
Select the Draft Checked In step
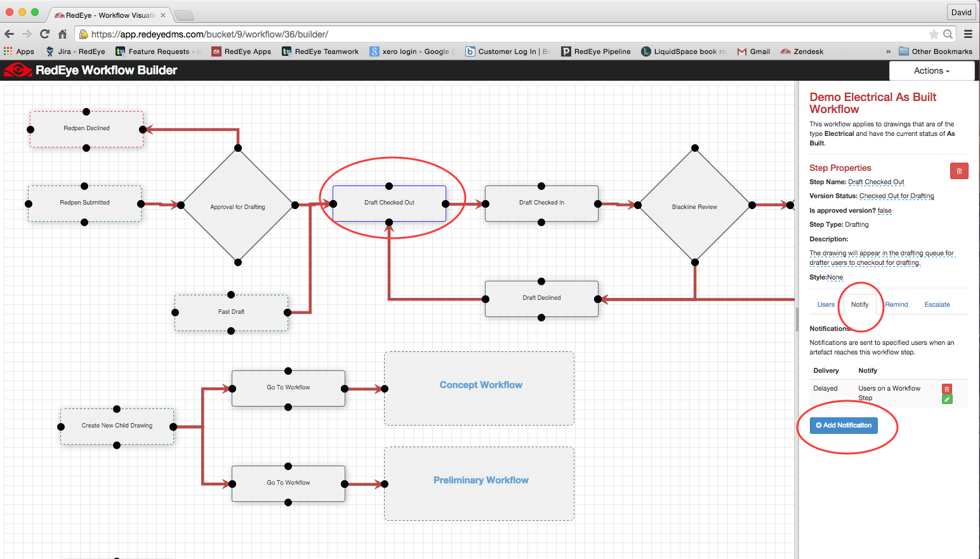[x=541, y=203]
